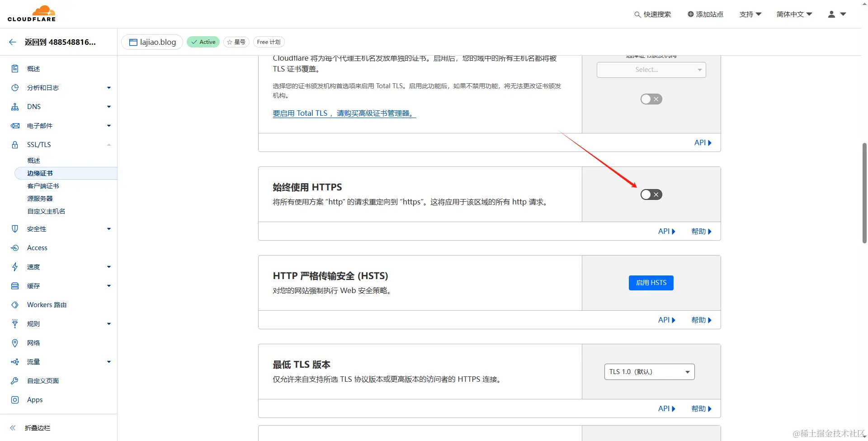
Task: Expand the 缓存 sidebar section
Action: coord(109,286)
